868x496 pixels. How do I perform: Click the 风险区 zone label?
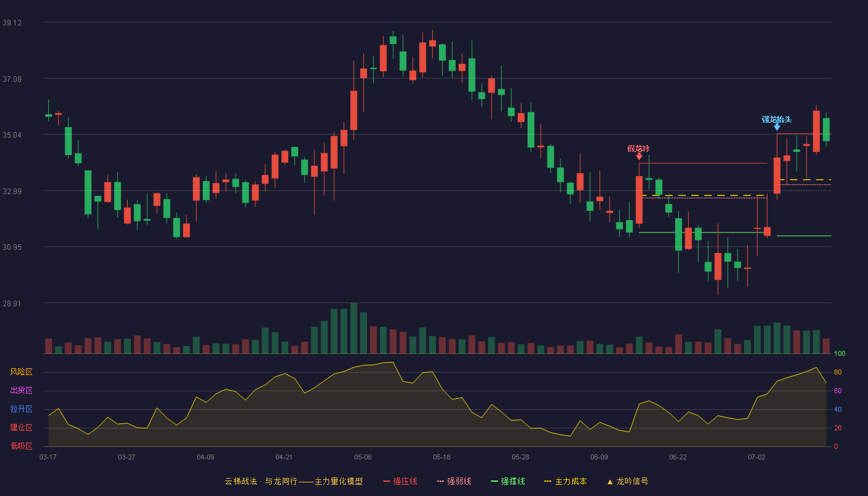21,372
